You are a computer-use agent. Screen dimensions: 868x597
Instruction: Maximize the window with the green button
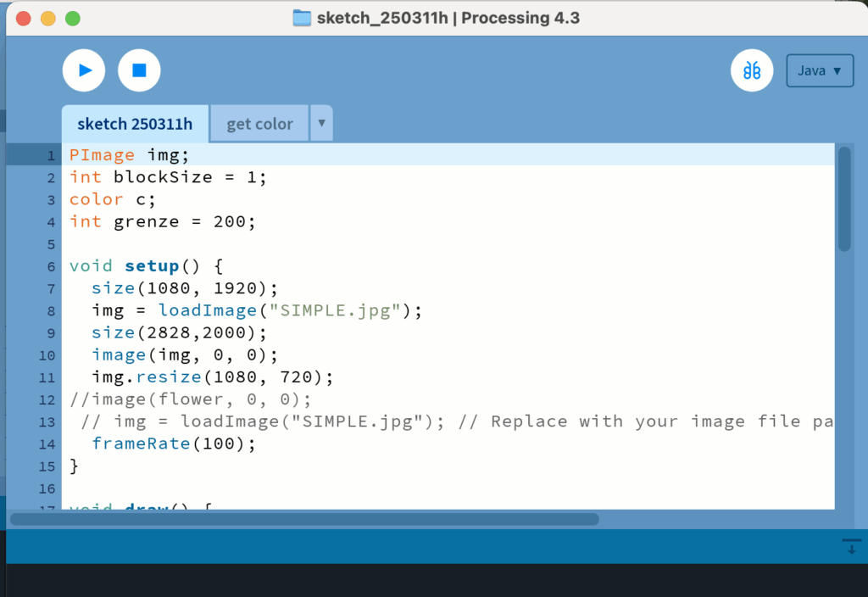pos(73,18)
